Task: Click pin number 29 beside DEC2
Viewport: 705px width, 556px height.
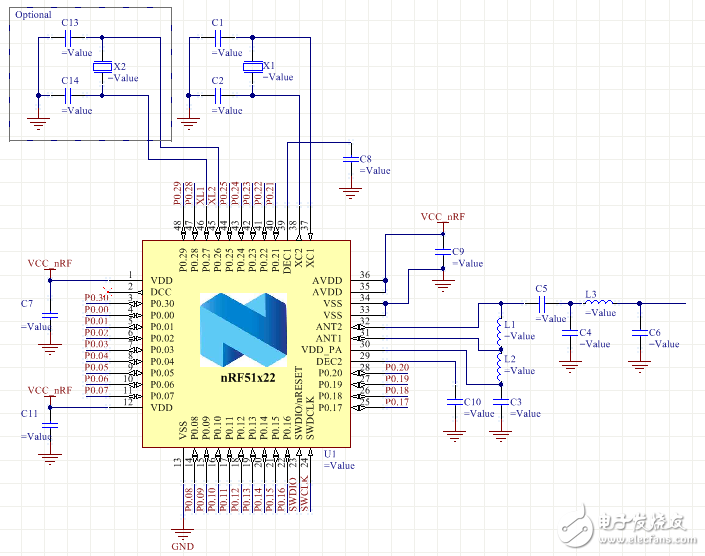Action: click(x=365, y=355)
